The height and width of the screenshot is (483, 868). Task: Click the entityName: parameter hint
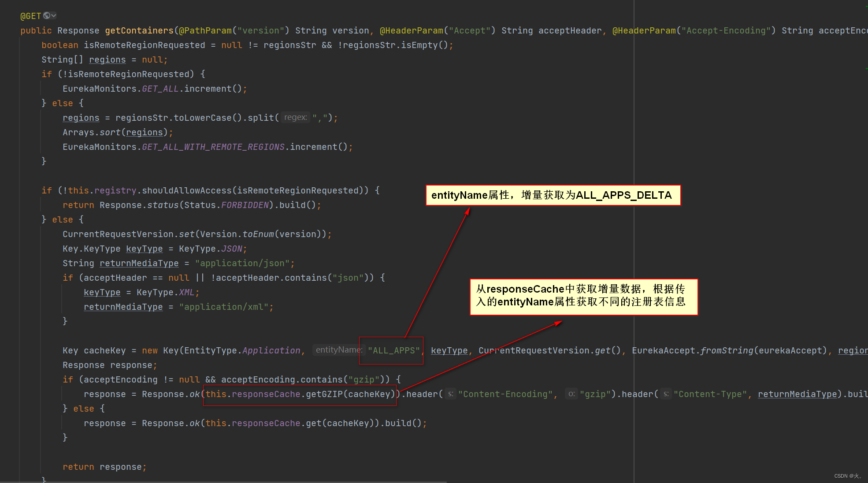tap(339, 350)
